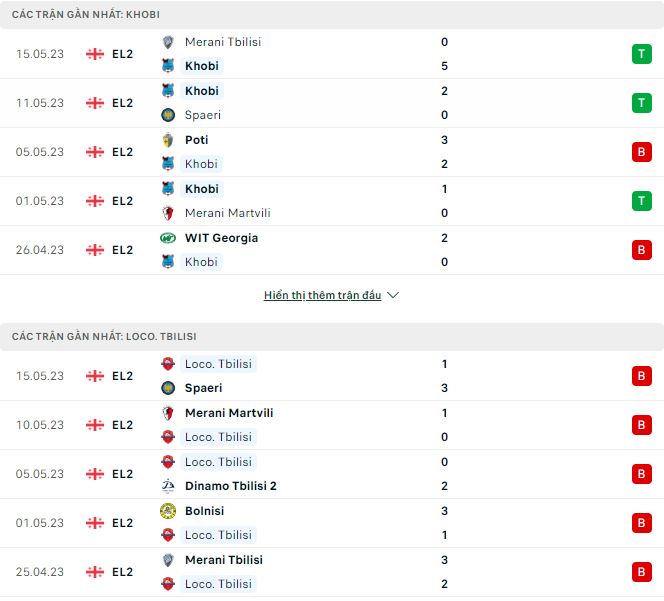The image size is (664, 601).
Task: Open the 25.04.23 Merani Tbilisi match row
Action: pyautogui.click(x=332, y=572)
